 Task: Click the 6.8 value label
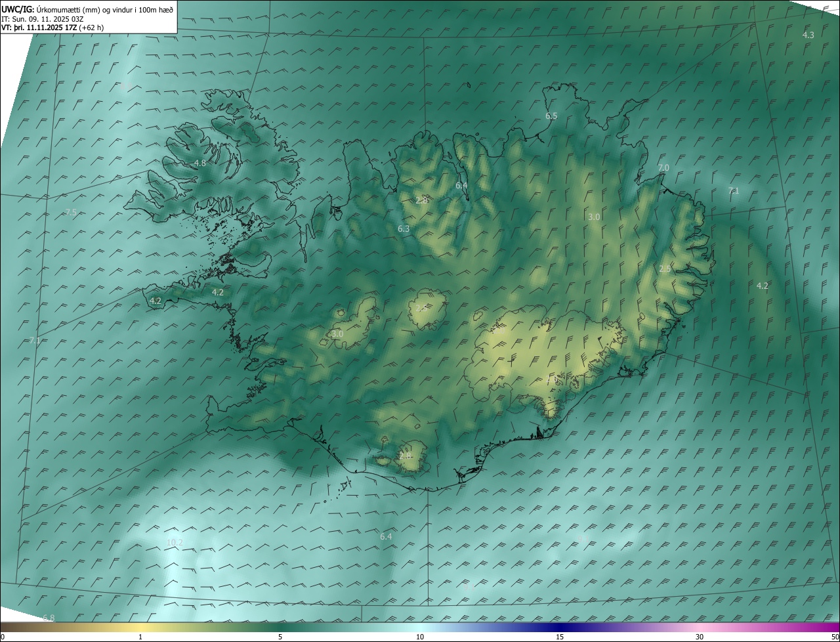48,618
